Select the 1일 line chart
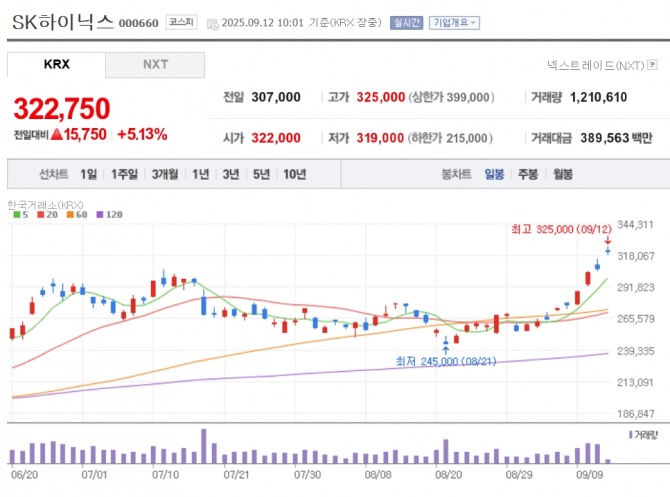670x497 pixels. point(88,174)
